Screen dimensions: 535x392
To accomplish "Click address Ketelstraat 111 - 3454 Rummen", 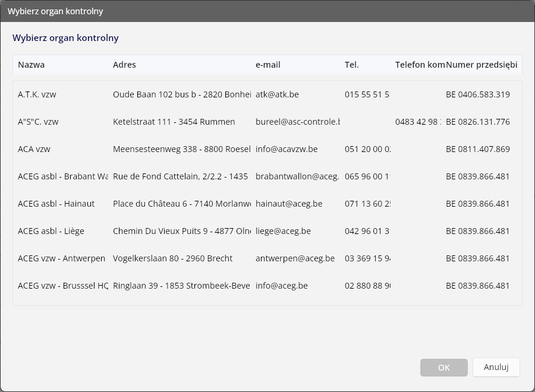I will 174,122.
